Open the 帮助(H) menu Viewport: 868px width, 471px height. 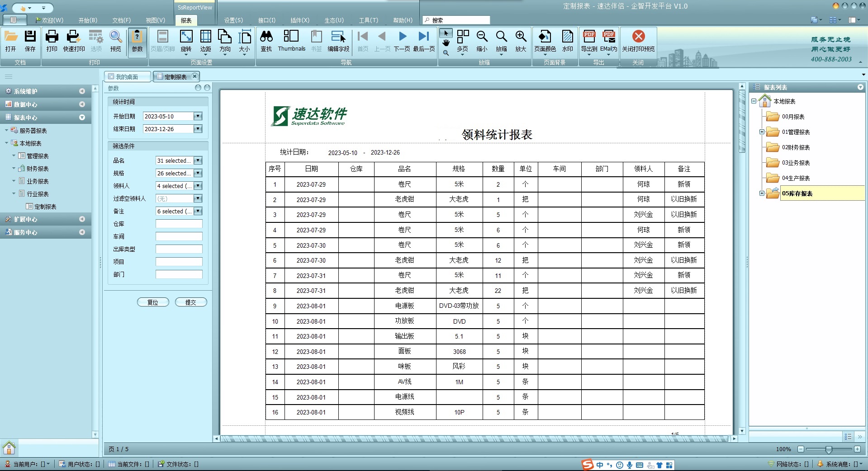(x=403, y=20)
